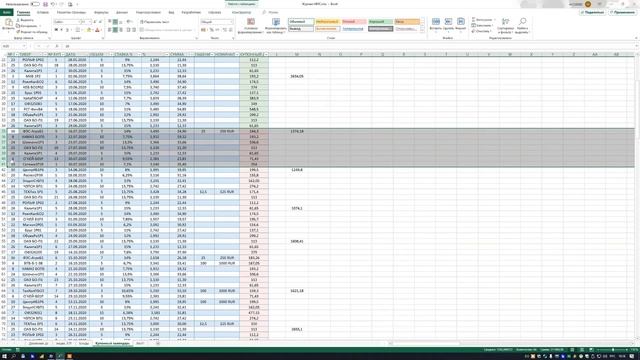Click the Middle vertical align icon

click(x=116, y=22)
